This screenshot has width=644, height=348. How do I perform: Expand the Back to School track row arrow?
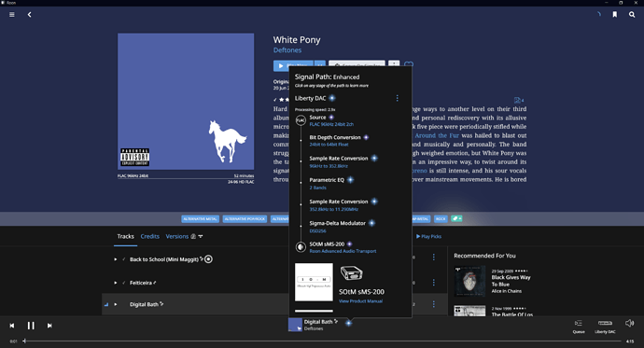116,259
